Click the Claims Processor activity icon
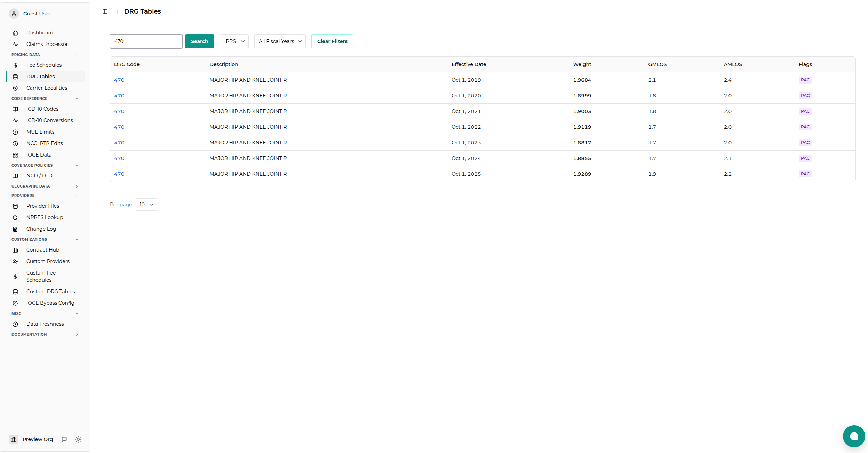The height and width of the screenshot is (453, 868). point(15,45)
